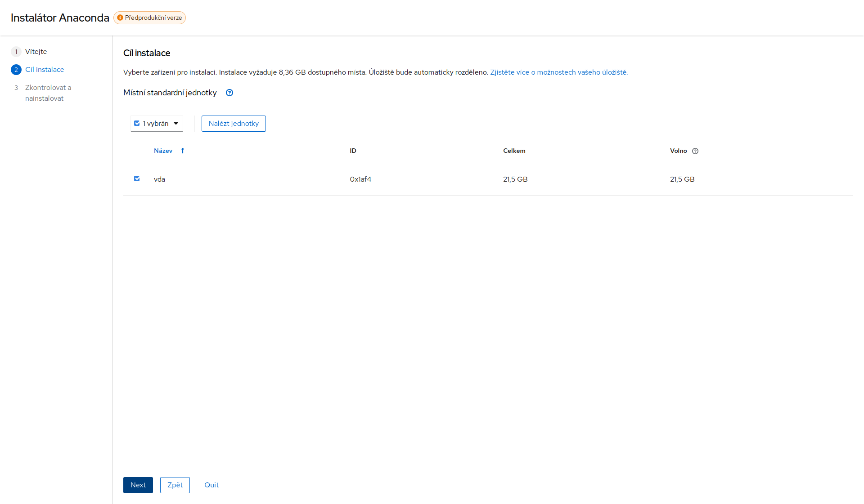Open Zkontrolovat a nainstalovat step
This screenshot has width=864, height=504.
pos(48,93)
